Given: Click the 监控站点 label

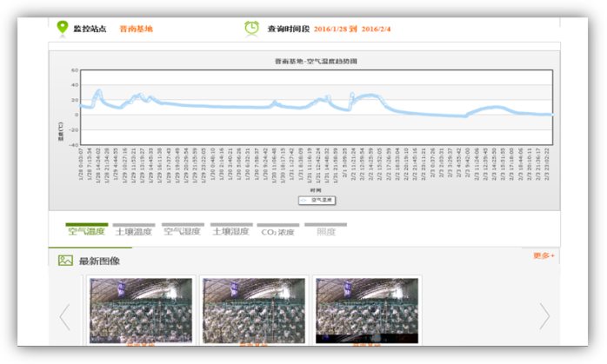Looking at the screenshot, I should click(90, 29).
